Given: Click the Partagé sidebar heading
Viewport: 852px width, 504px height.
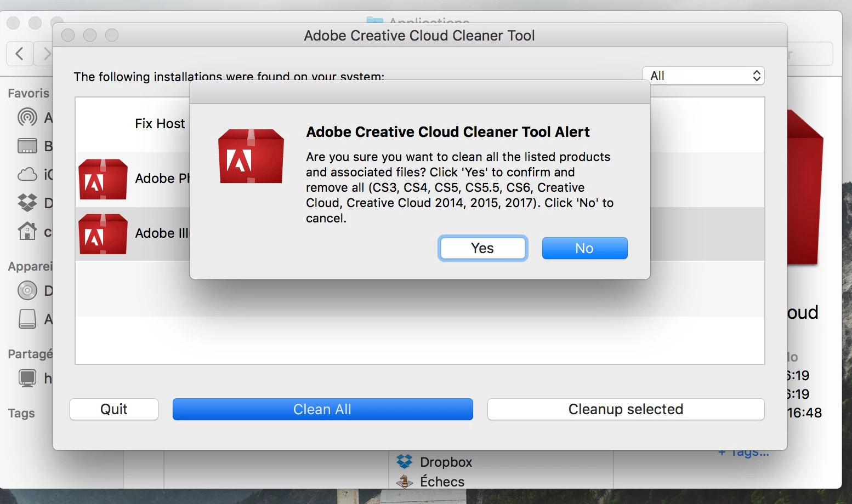Looking at the screenshot, I should (x=30, y=354).
